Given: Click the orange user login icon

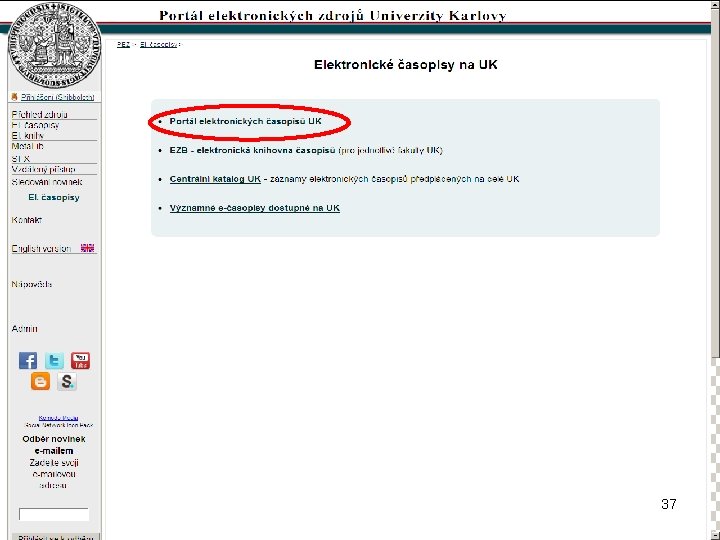Looking at the screenshot, I should coord(14,97).
